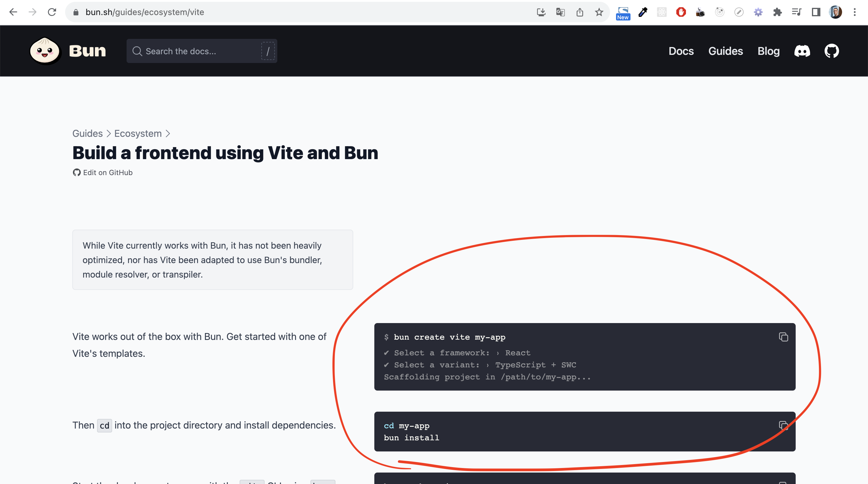This screenshot has height=484, width=868.
Task: Click 'Vite works out of the box' paragraph
Action: click(200, 345)
